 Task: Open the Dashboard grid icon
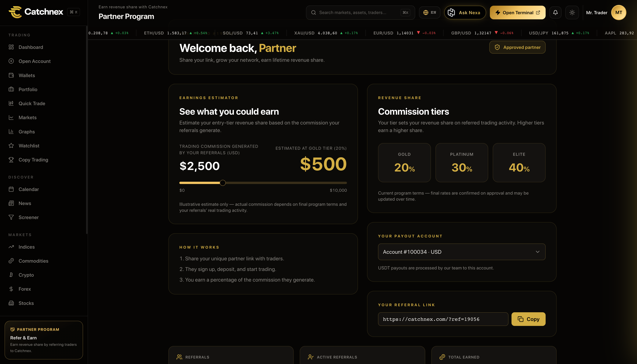(11, 47)
